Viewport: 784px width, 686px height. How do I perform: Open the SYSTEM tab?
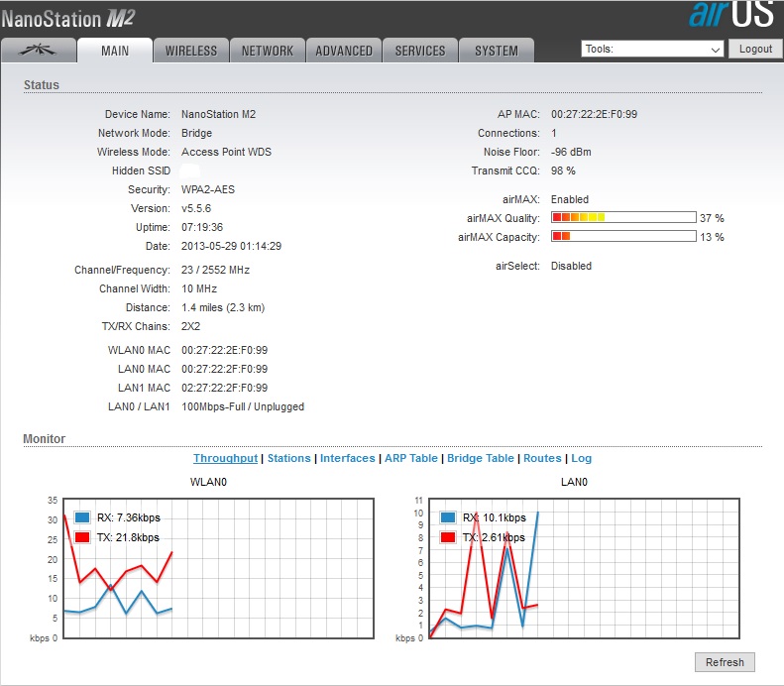(496, 51)
